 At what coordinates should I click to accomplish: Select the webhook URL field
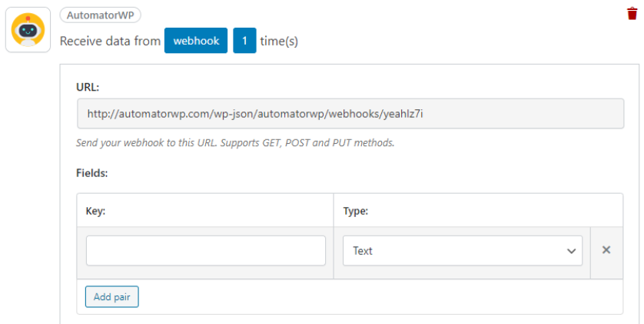coord(350,113)
